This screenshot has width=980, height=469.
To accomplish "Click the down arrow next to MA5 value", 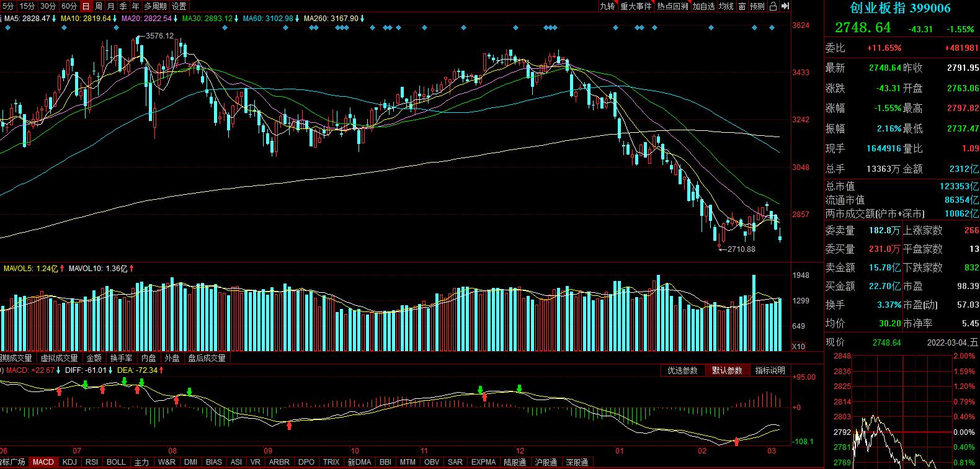I will pyautogui.click(x=54, y=19).
